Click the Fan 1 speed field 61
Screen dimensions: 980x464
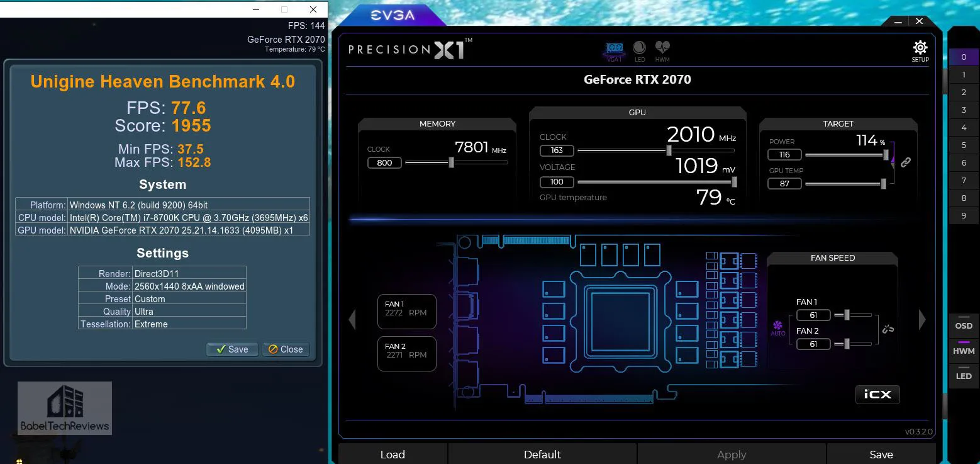(x=813, y=315)
